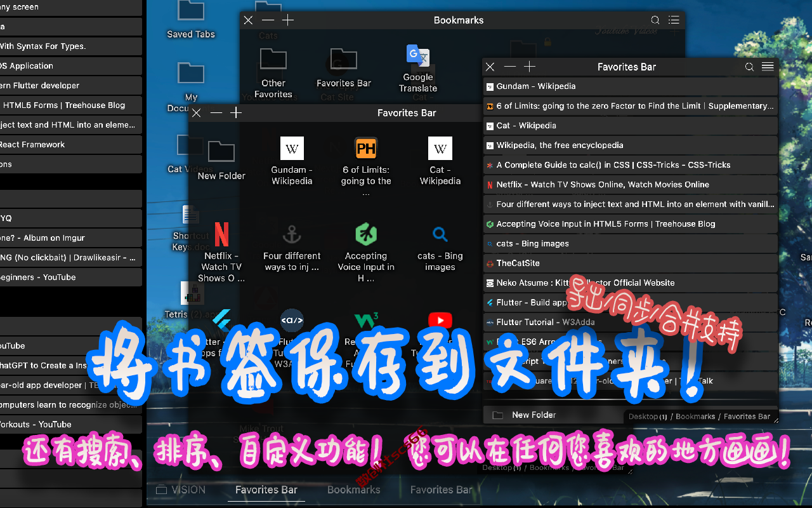Screen dimensions: 812x508
Task: Open 'Netflix - Watch TV Shows Online' list row
Action: (x=630, y=185)
